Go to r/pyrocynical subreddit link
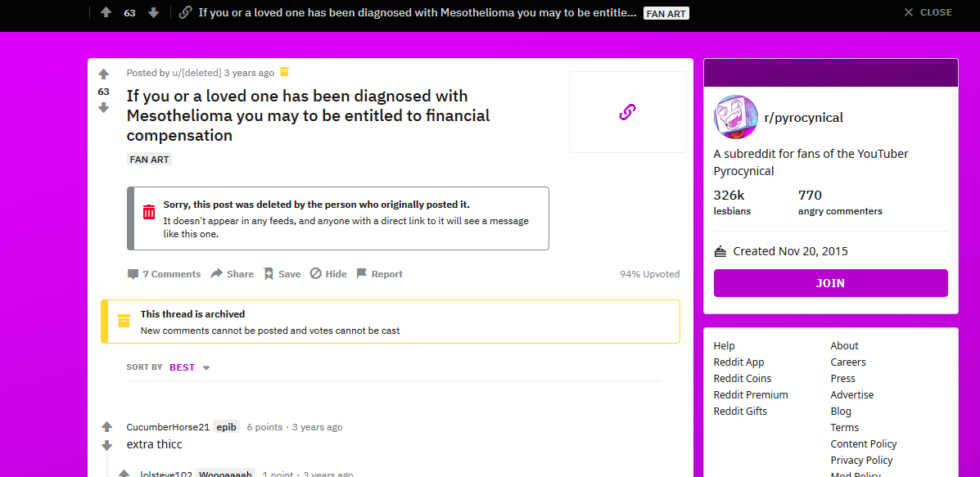The height and width of the screenshot is (477, 980). (804, 117)
